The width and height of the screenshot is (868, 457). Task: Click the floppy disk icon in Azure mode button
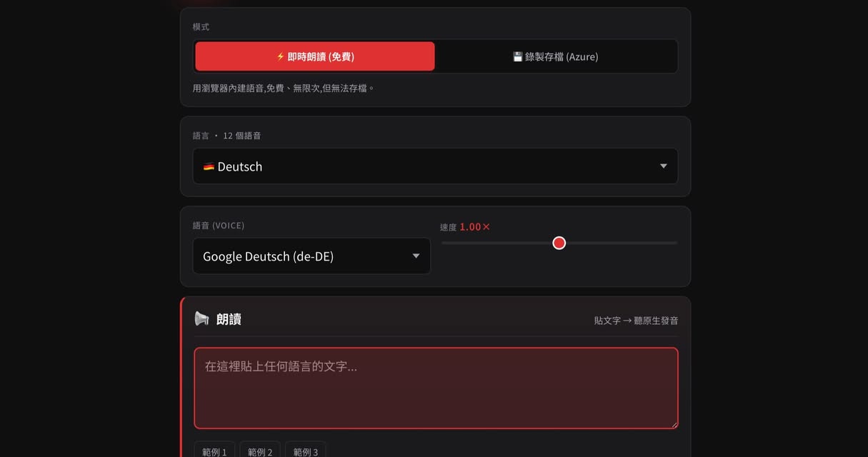518,56
